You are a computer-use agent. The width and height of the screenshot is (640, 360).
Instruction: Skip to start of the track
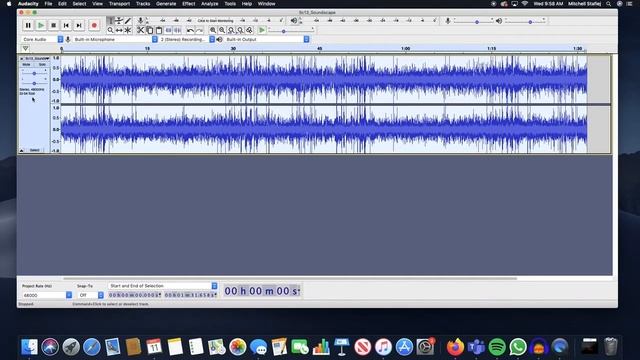[66, 25]
